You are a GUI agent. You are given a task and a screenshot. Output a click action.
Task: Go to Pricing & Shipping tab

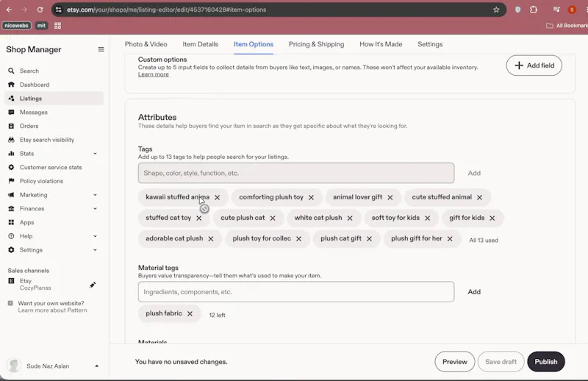click(316, 44)
